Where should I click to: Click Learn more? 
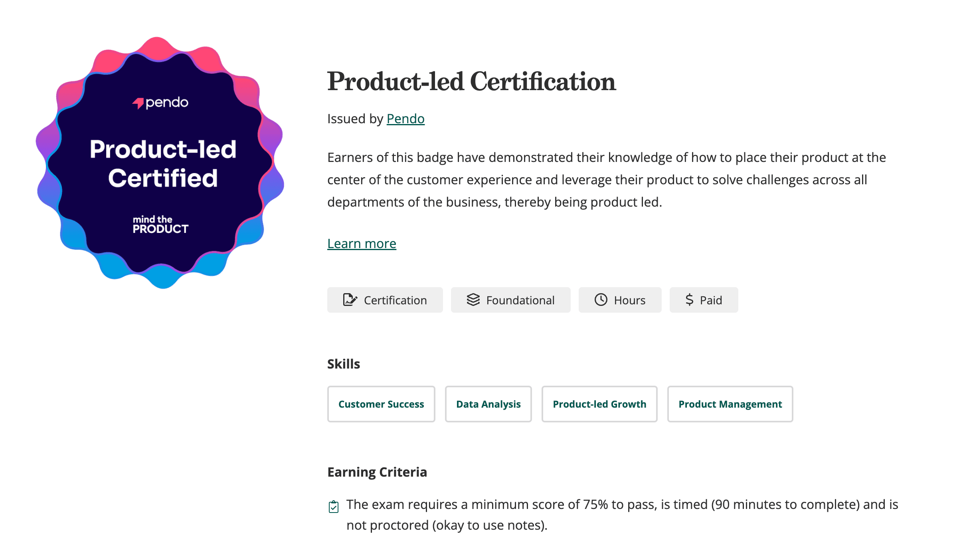coord(362,243)
